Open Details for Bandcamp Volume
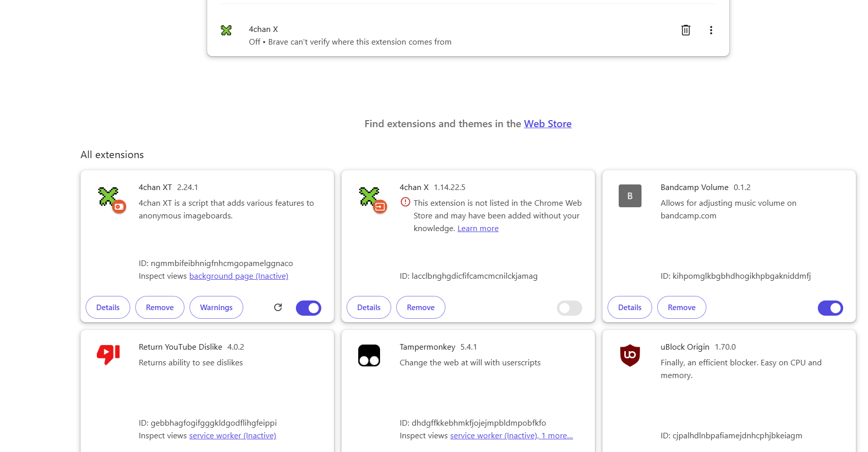 pos(630,308)
